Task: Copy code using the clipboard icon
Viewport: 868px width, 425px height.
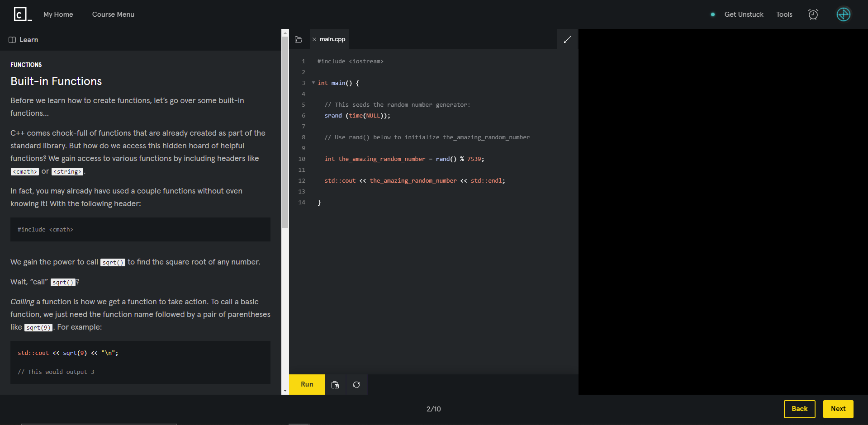Action: [x=335, y=384]
